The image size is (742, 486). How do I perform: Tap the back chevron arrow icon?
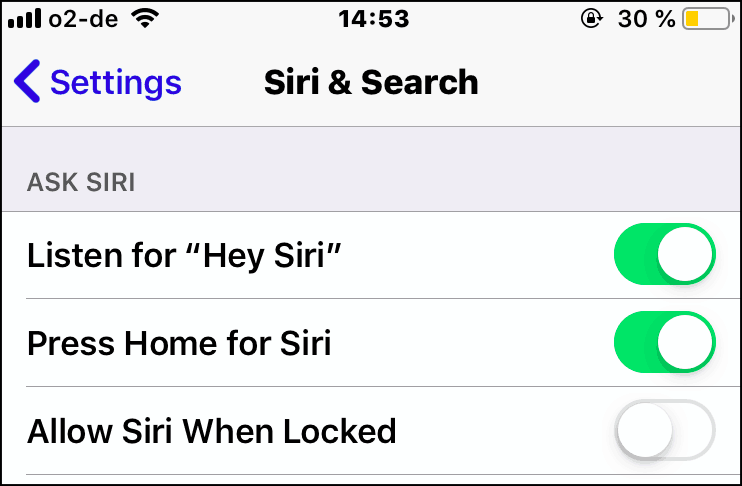(27, 81)
